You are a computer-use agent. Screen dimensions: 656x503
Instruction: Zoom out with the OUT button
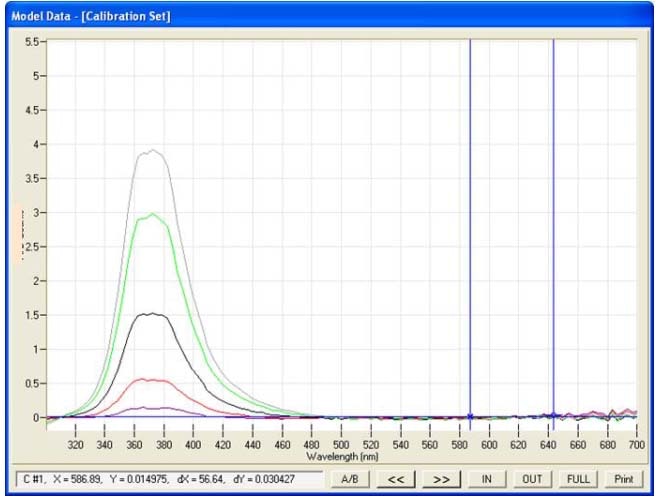coord(532,479)
